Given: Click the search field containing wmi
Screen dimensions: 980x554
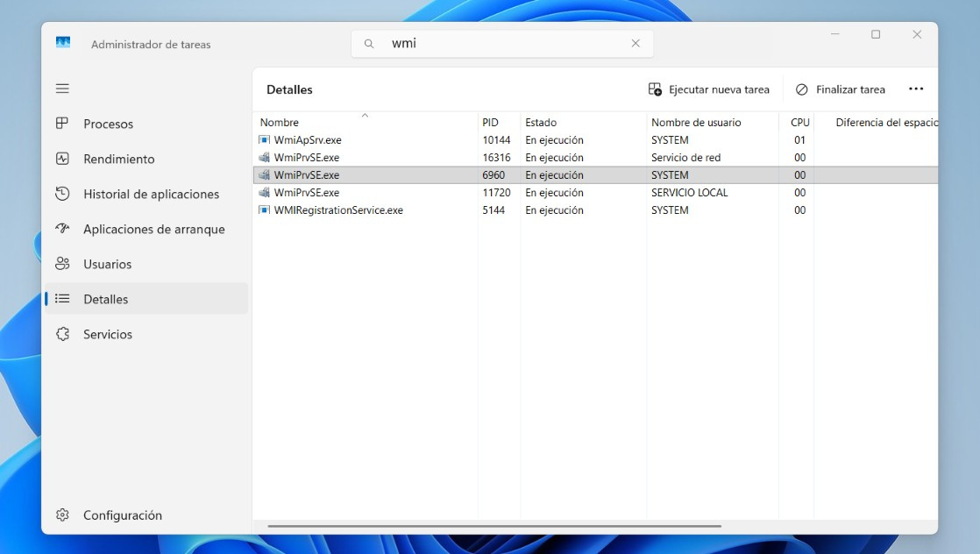Looking at the screenshot, I should tap(502, 44).
